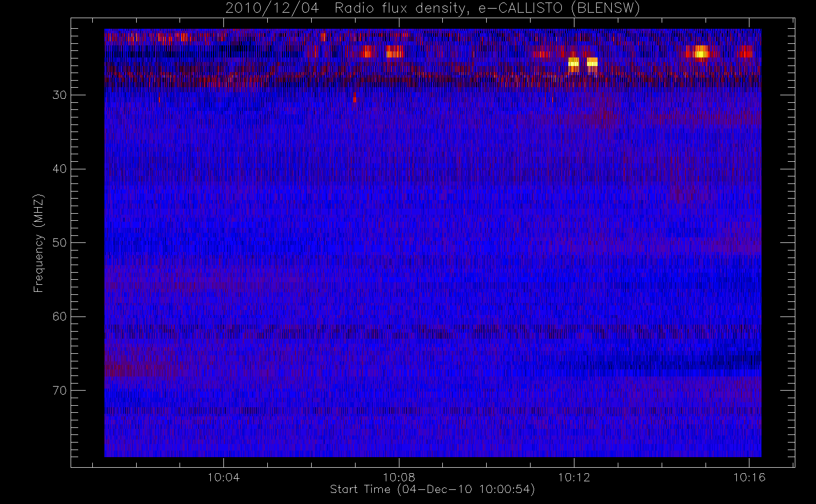Select the '10:08' time tick label
This screenshot has width=816, height=504.
(399, 477)
